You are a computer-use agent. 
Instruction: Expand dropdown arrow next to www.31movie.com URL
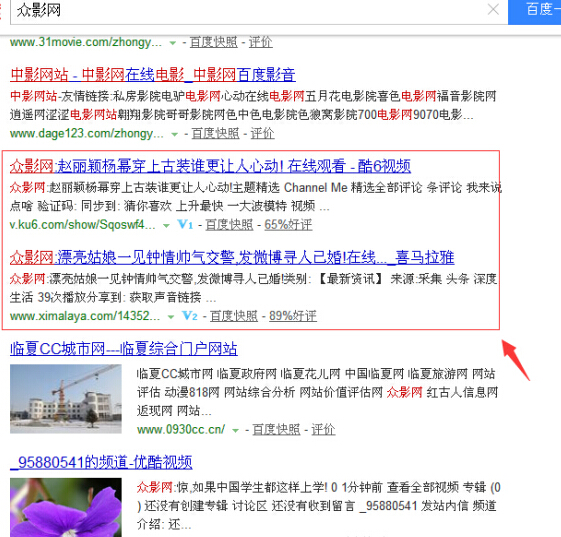[172, 43]
